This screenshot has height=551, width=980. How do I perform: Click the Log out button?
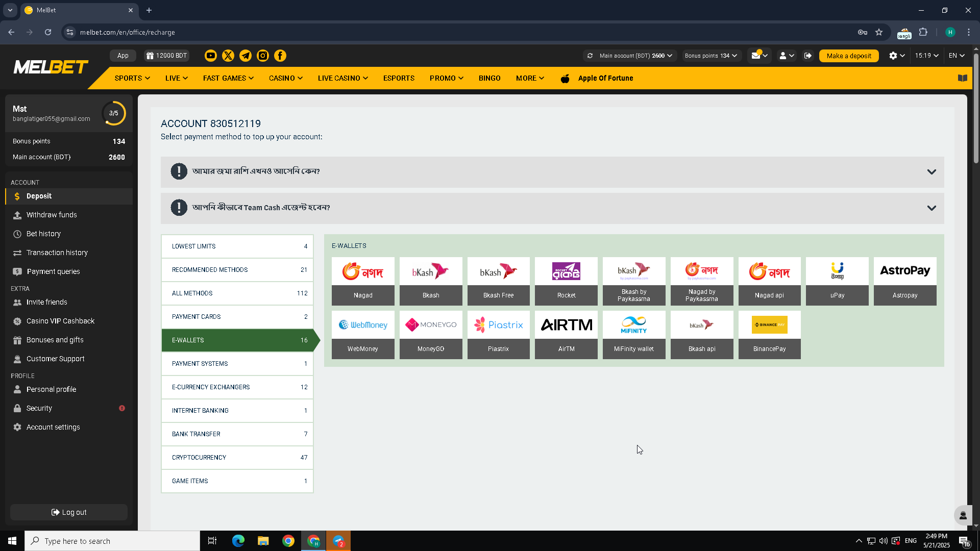coord(69,512)
